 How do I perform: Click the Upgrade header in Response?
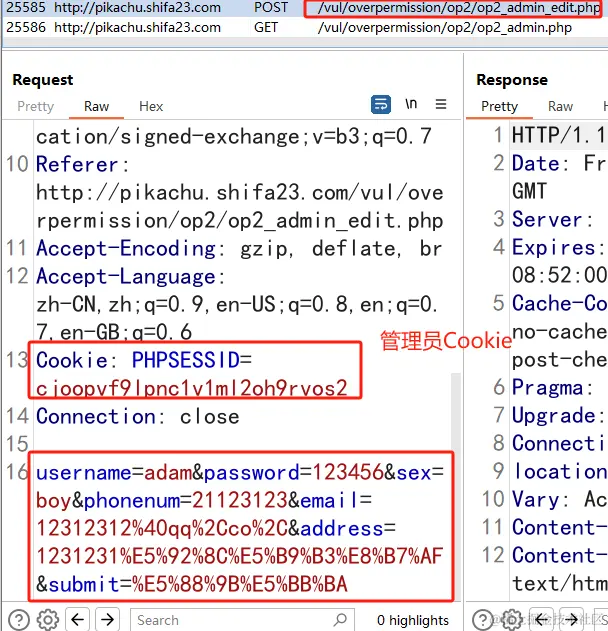coord(559,416)
